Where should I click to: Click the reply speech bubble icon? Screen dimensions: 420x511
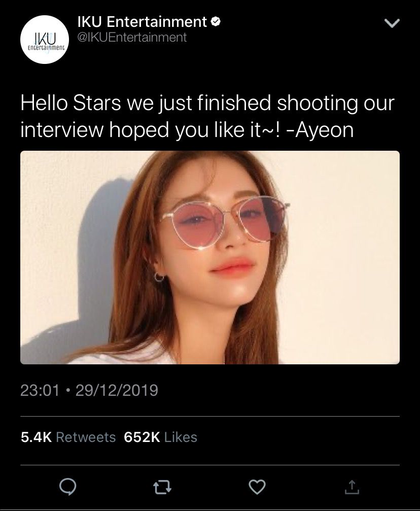68,487
